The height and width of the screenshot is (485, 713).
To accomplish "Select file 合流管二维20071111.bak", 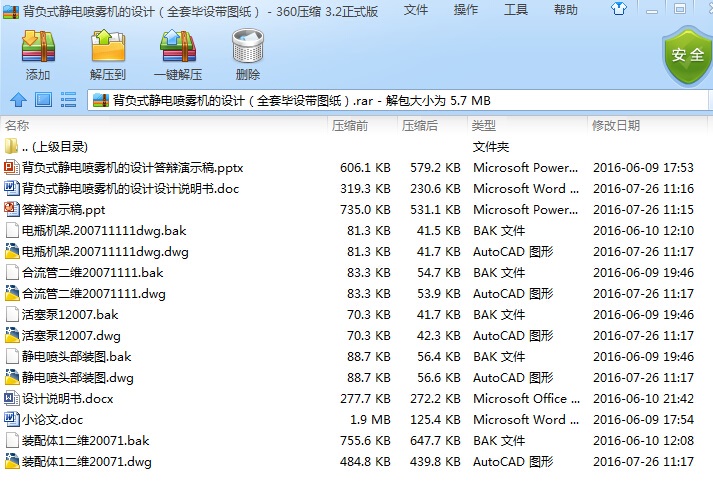I will pos(354,272).
